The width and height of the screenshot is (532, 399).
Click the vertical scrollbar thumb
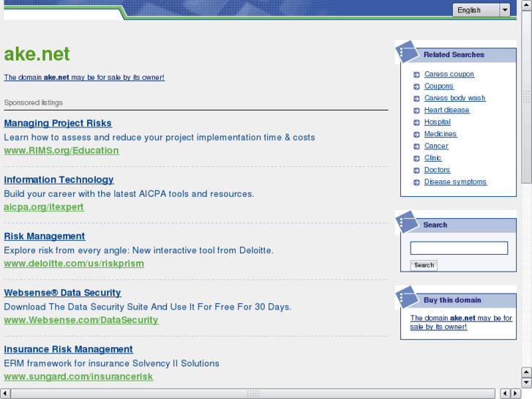pyautogui.click(x=526, y=97)
